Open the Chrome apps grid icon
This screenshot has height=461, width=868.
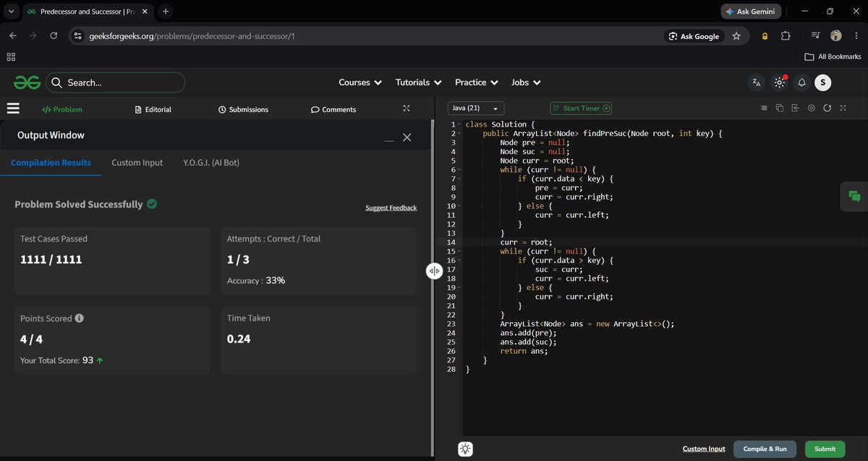[11, 56]
